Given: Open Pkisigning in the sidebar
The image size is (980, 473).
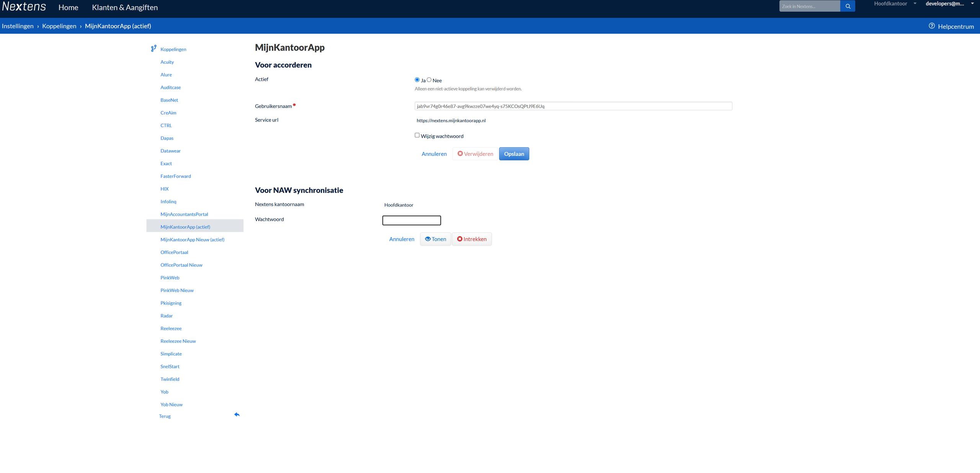Looking at the screenshot, I should click(x=171, y=303).
